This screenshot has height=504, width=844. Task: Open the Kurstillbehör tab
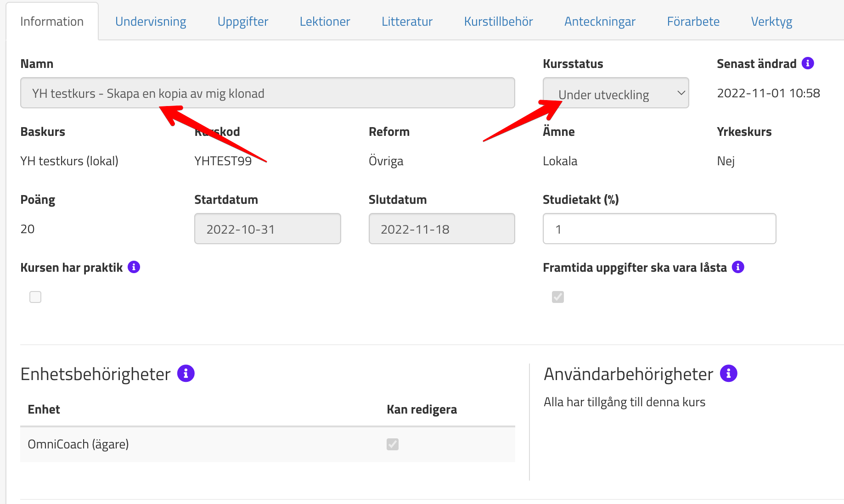498,22
